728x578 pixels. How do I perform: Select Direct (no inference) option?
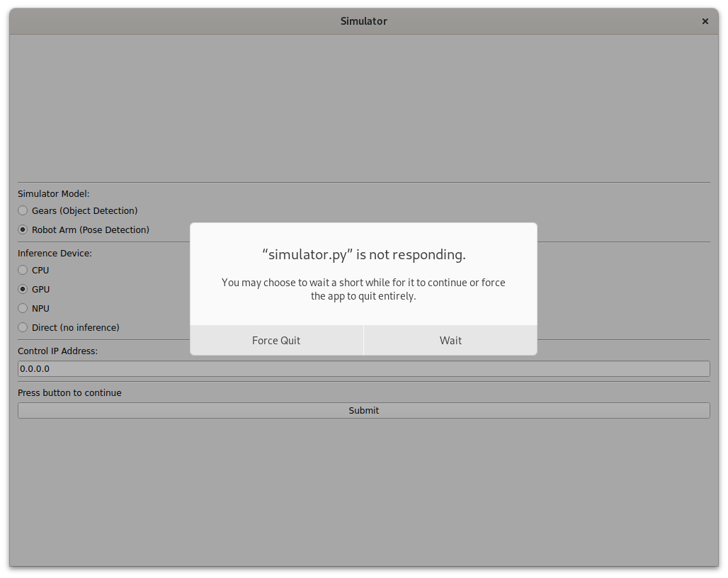(23, 327)
